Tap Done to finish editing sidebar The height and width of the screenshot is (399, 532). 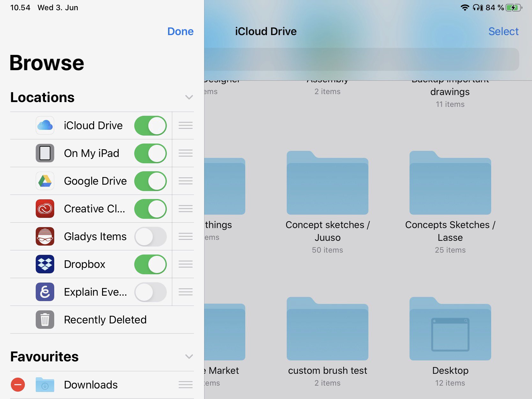[x=181, y=31]
